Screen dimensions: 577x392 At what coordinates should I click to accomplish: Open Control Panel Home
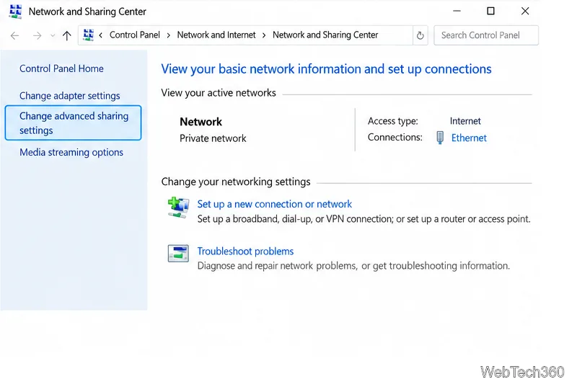tap(61, 68)
